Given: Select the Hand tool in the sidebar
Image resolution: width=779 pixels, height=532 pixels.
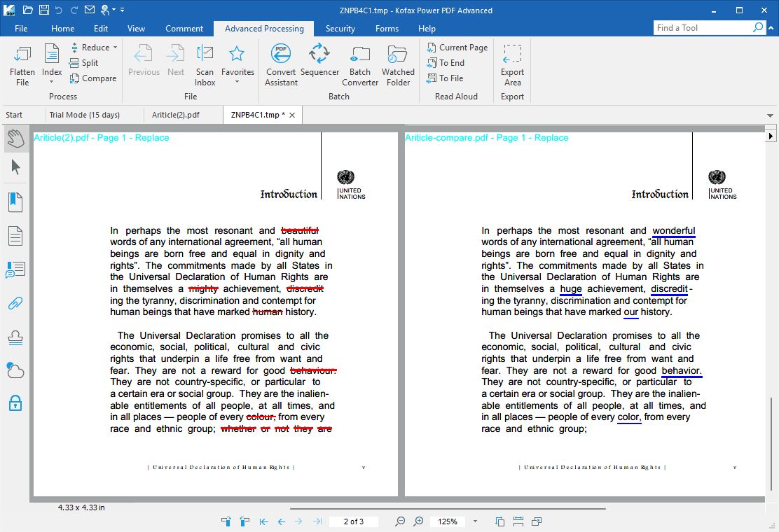Looking at the screenshot, I should click(x=15, y=139).
